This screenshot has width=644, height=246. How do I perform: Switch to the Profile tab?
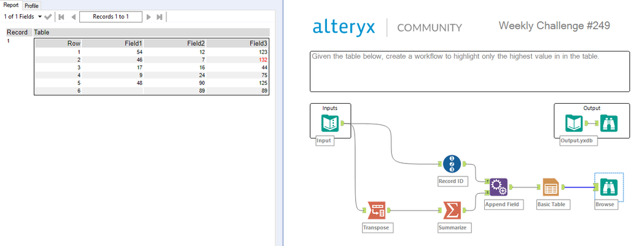coord(31,6)
